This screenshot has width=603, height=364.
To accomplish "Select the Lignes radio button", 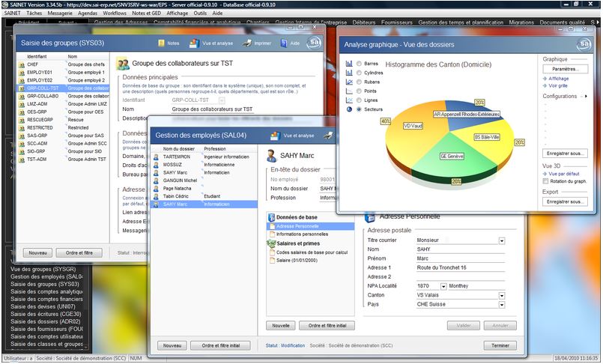I will coord(360,100).
